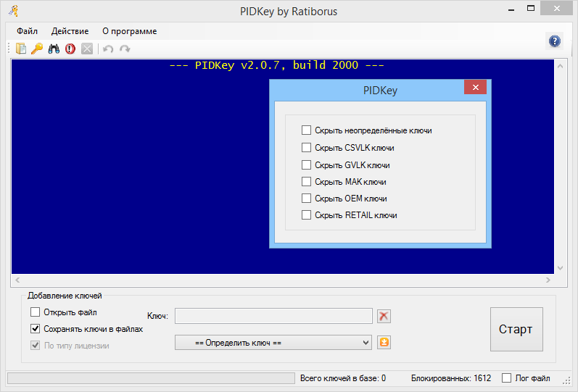Click the undo arrow in toolbar
Image resolution: width=578 pixels, height=392 pixels.
[x=108, y=49]
